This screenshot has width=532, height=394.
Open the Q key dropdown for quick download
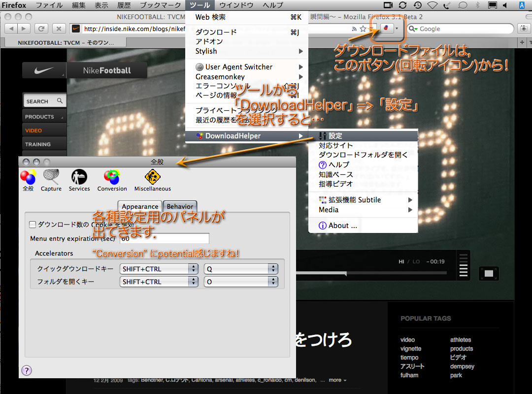tap(241, 269)
